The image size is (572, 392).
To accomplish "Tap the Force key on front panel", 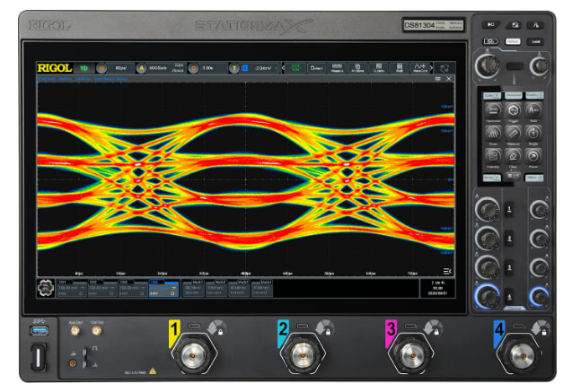I will [x=533, y=156].
